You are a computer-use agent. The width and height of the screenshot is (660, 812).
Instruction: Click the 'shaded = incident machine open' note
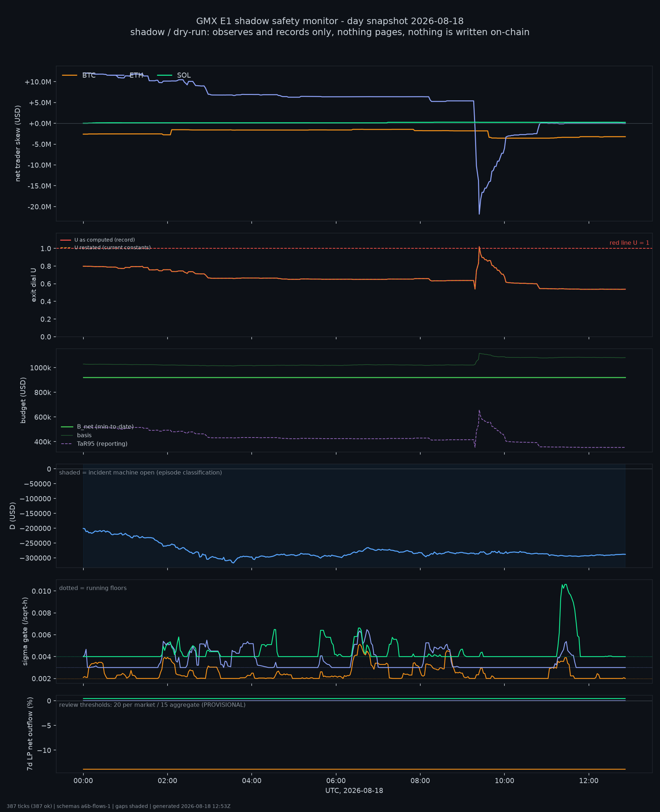tap(141, 472)
